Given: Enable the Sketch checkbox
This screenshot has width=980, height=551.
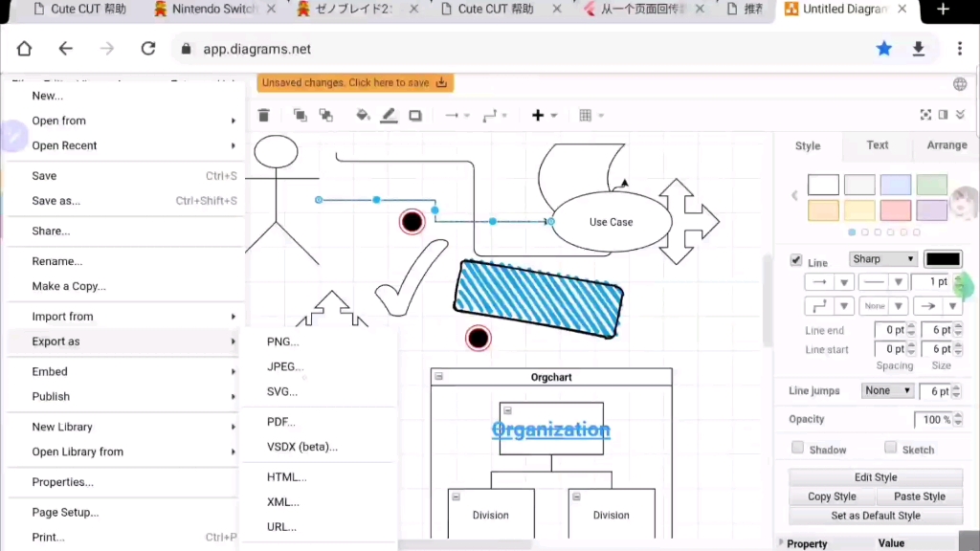Looking at the screenshot, I should pyautogui.click(x=889, y=448).
